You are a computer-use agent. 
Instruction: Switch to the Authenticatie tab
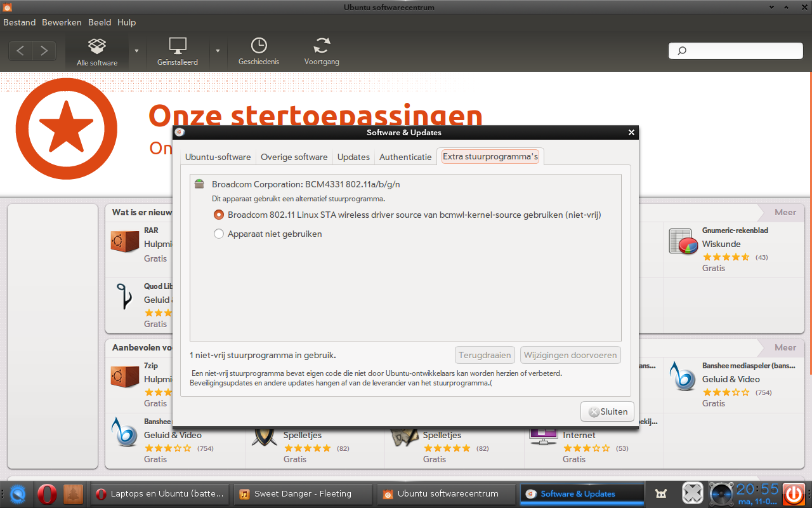[x=405, y=157]
